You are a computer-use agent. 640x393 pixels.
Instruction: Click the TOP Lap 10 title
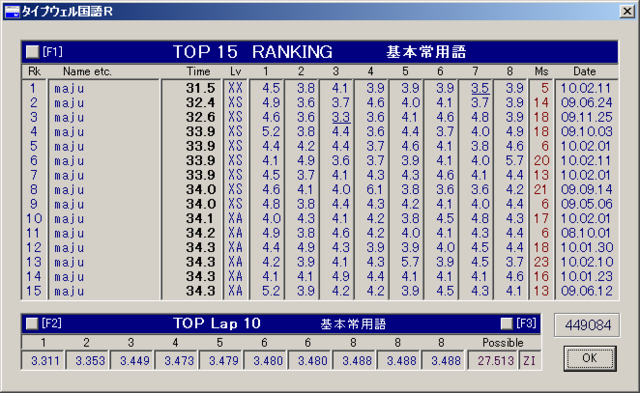point(217,324)
